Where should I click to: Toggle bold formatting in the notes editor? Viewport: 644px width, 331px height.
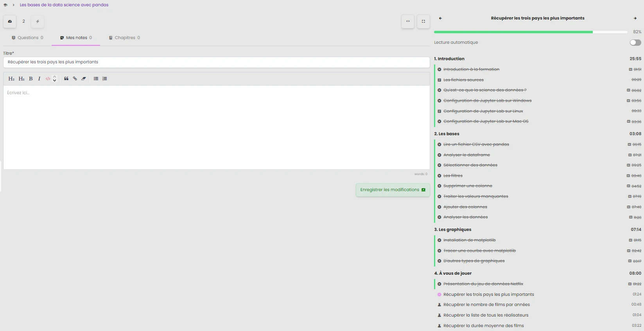click(x=31, y=79)
